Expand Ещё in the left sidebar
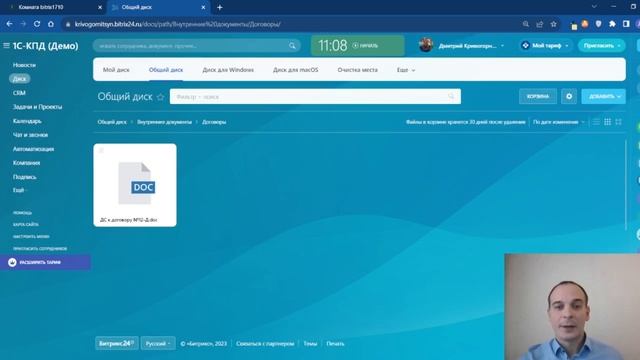 click(x=19, y=190)
